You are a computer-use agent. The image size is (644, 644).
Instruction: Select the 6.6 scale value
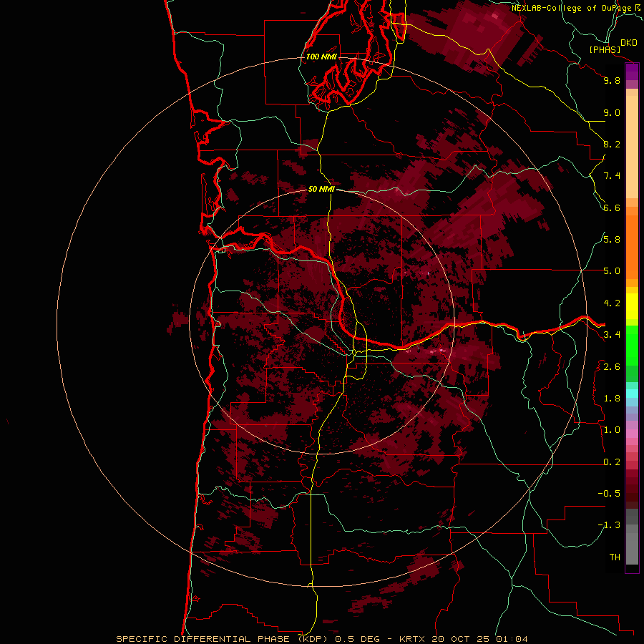coord(612,208)
